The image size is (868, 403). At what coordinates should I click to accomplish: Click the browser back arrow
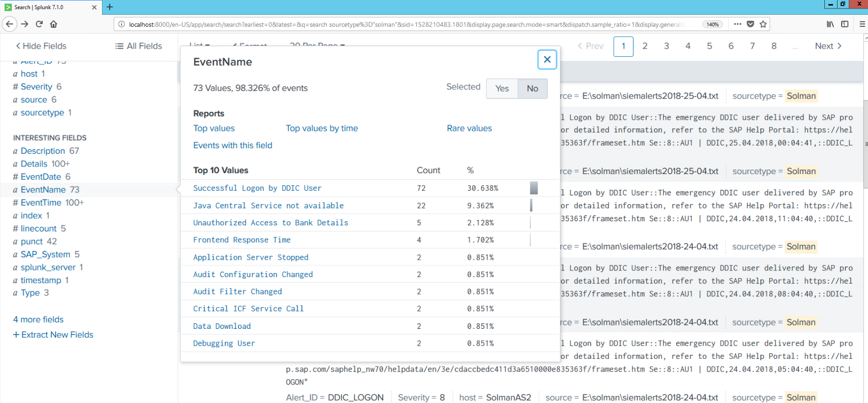pyautogui.click(x=10, y=24)
